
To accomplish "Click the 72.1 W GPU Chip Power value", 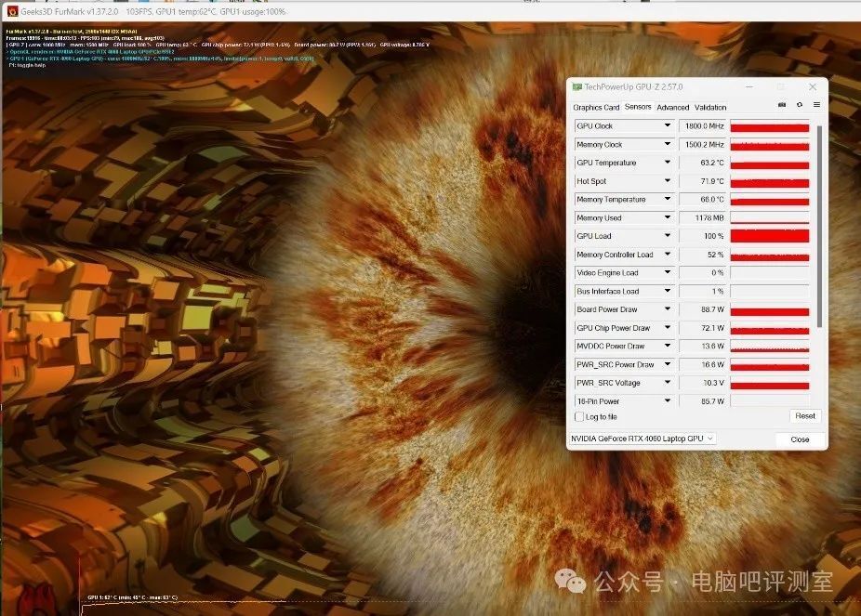I will [x=702, y=328].
